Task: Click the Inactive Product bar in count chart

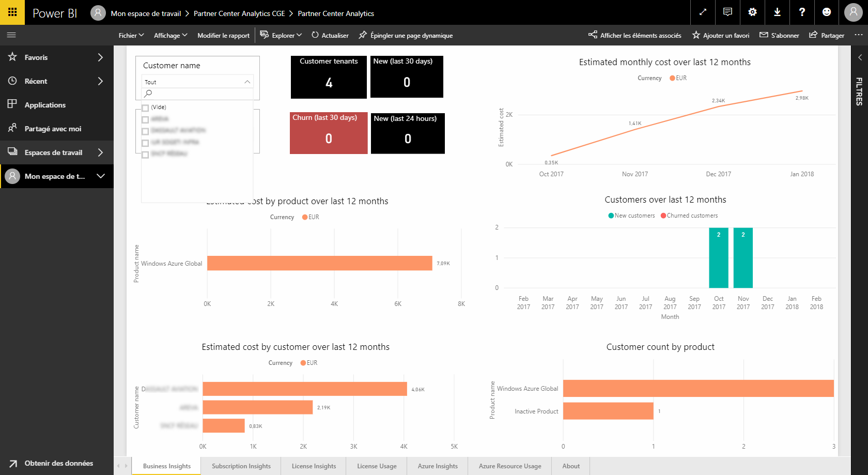Action: point(608,411)
